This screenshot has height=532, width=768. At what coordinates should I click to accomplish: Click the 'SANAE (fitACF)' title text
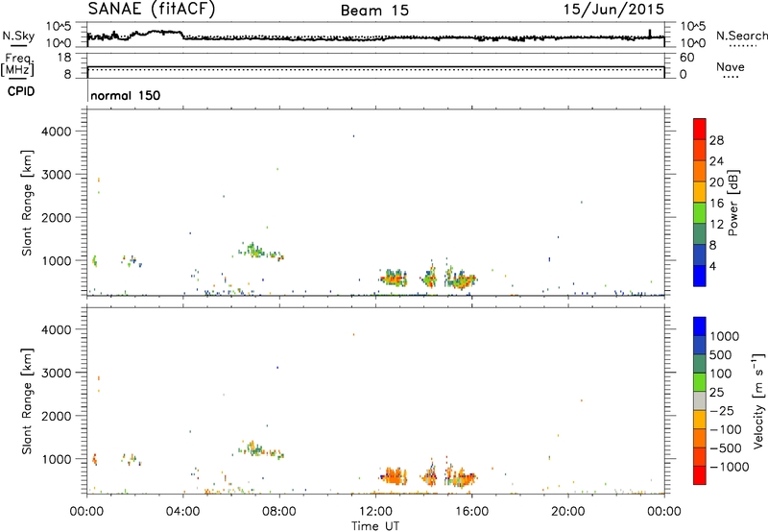coord(152,9)
